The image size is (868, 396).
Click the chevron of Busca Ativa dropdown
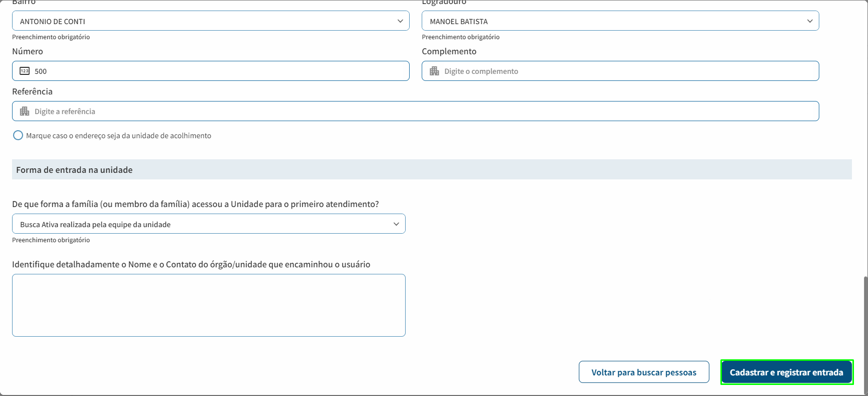[396, 224]
